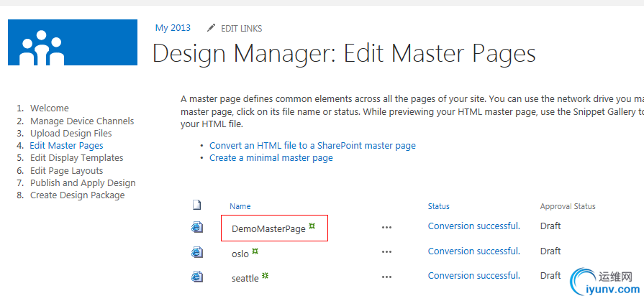The image size is (644, 301).
Task: Open Edit Page Layouts
Action: click(66, 170)
